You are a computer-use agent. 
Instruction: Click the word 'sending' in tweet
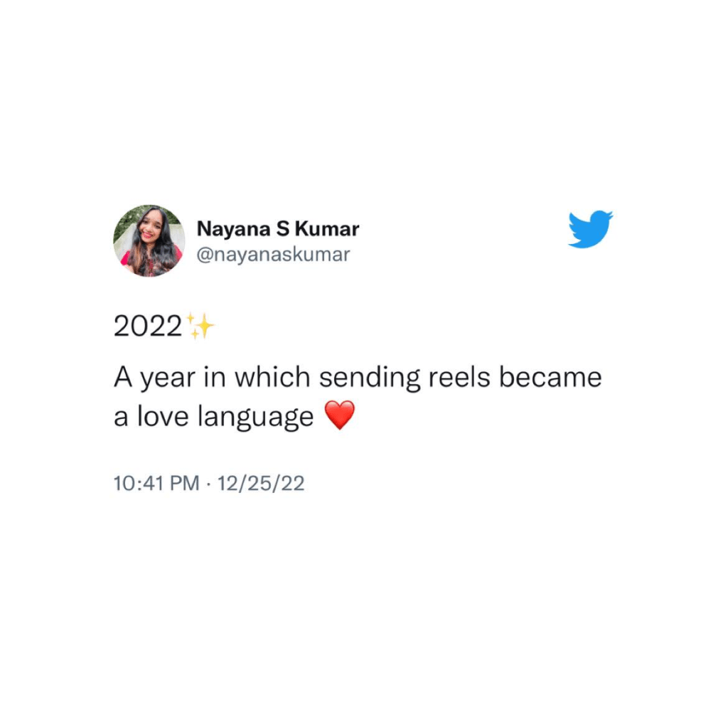(370, 378)
